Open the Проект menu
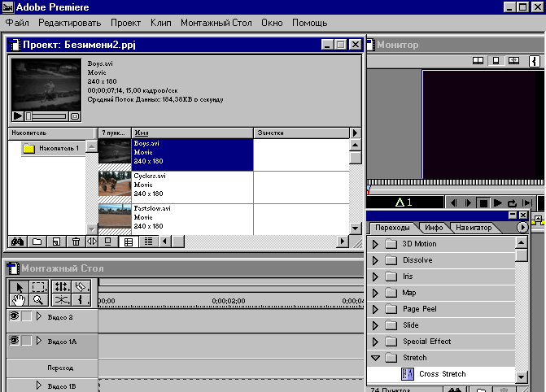546x392 pixels. (125, 23)
